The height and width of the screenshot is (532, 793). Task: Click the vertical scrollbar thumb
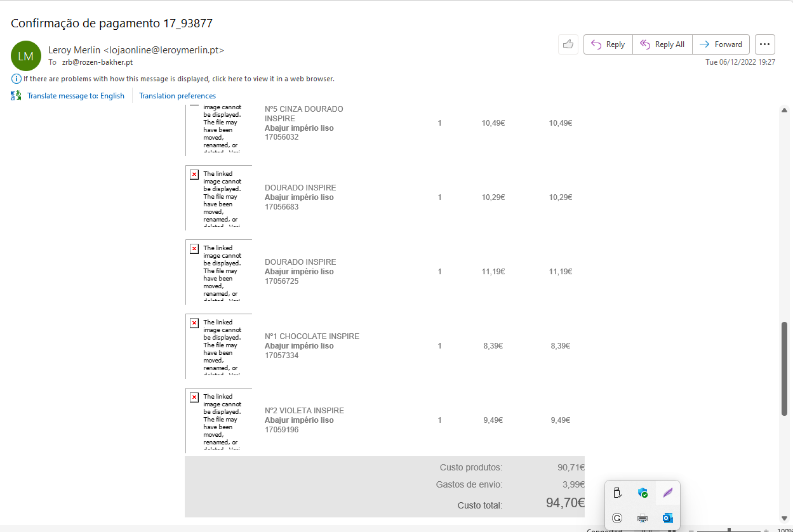pos(784,369)
